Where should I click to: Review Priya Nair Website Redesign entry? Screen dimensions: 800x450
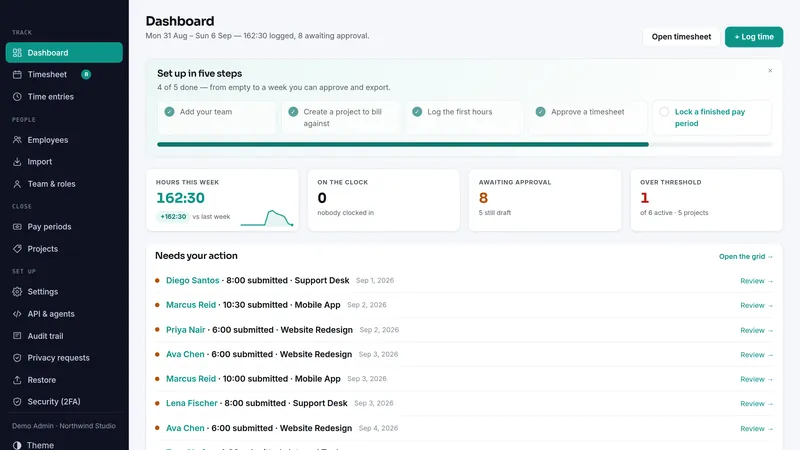click(x=757, y=330)
